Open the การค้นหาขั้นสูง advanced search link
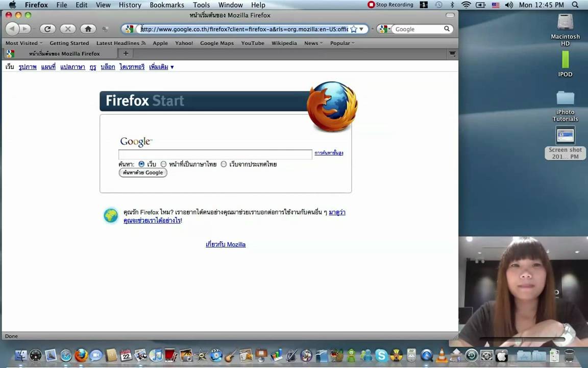The height and width of the screenshot is (368, 588). (x=329, y=152)
